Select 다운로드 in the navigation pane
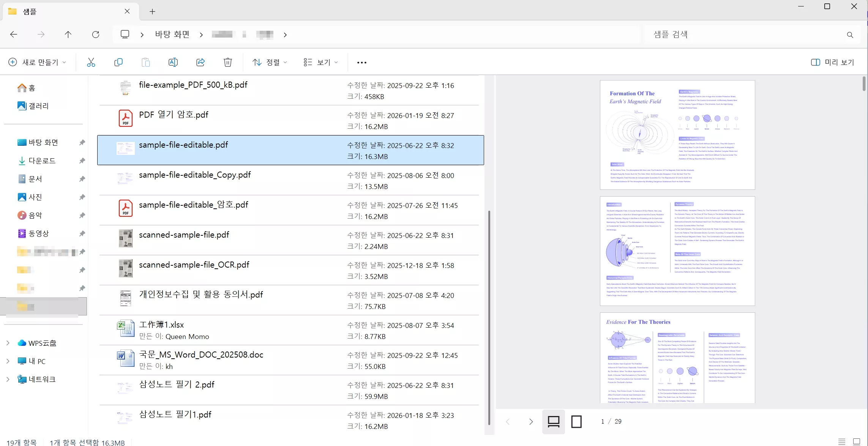Image resolution: width=868 pixels, height=446 pixels. pyautogui.click(x=42, y=161)
